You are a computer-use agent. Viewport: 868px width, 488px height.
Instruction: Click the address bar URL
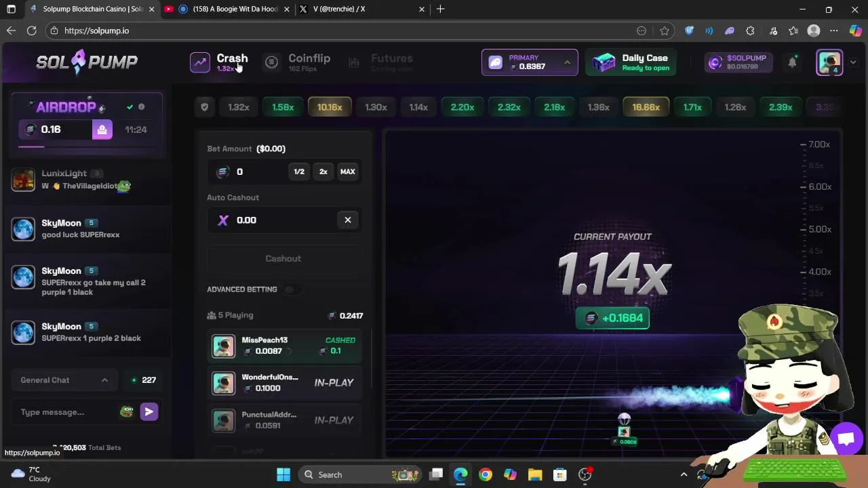click(x=96, y=30)
